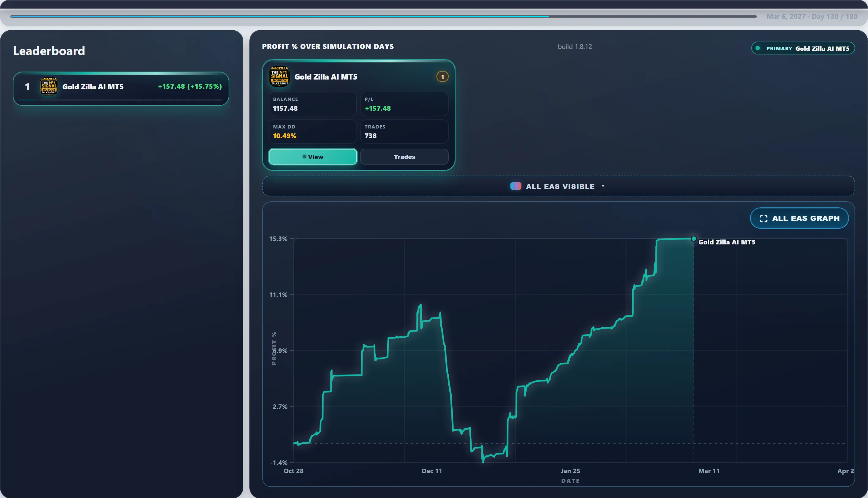Click the 'build 1.8.12' text
Screen dimensions: 868x498
coord(575,46)
